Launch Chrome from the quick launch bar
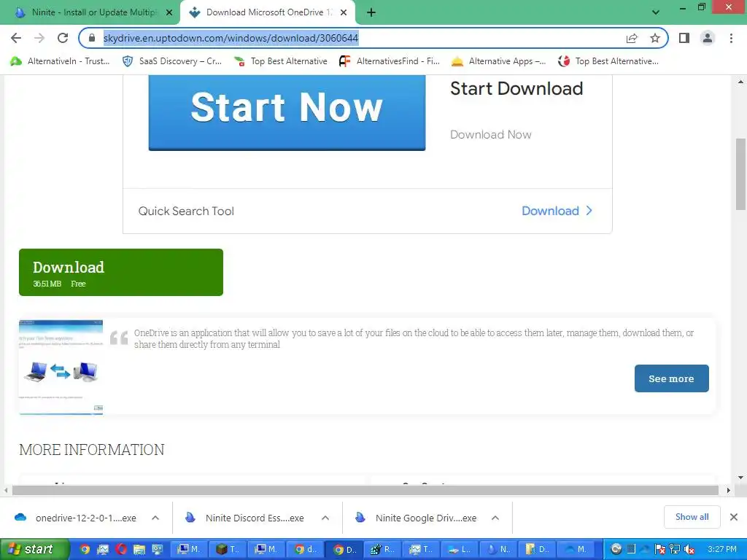Screen dimensions: 747x560 [x=85, y=549]
